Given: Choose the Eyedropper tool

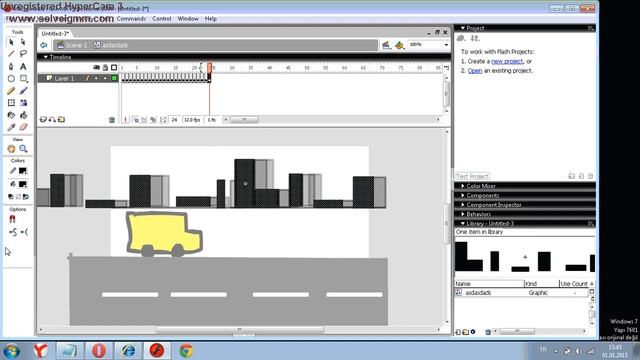Looking at the screenshot, I should (x=11, y=127).
